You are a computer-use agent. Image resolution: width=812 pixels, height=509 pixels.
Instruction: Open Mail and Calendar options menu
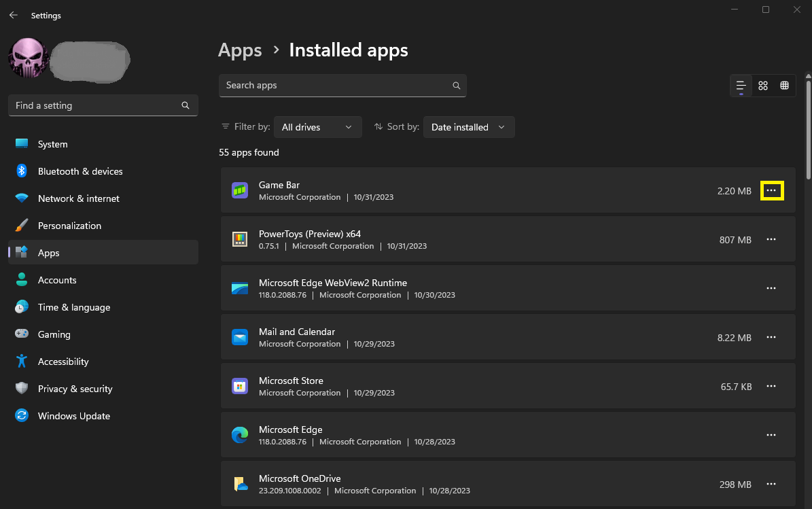[x=771, y=338]
